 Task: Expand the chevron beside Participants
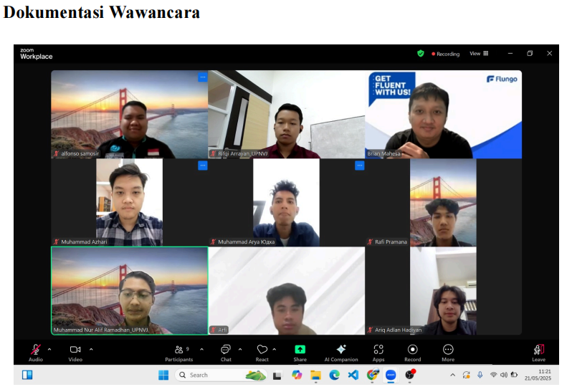[201, 349]
